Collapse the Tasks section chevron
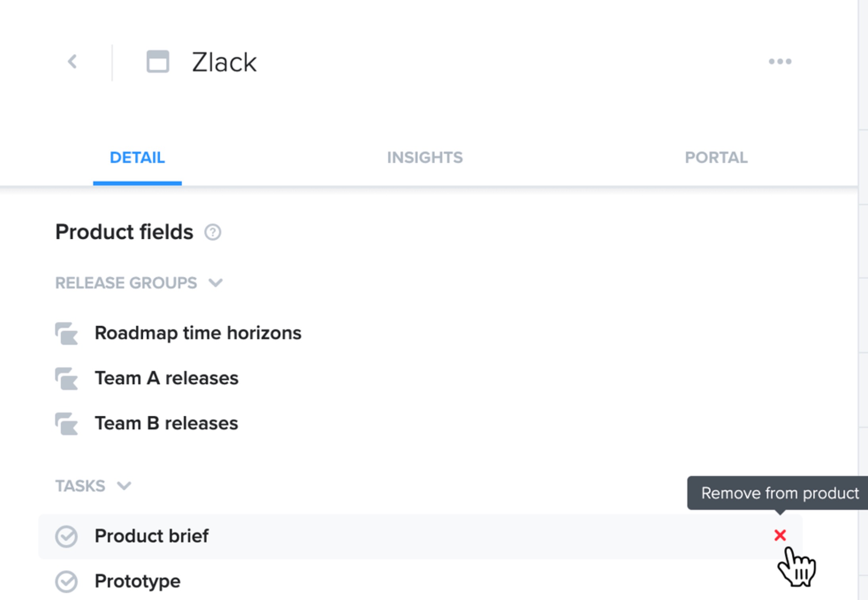Image resolution: width=868 pixels, height=600 pixels. click(124, 486)
